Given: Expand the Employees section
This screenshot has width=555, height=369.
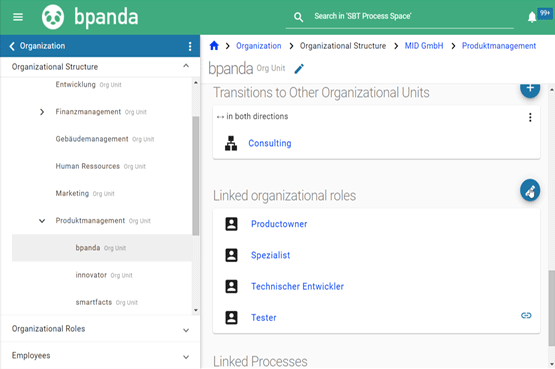Looking at the screenshot, I should 186,357.
